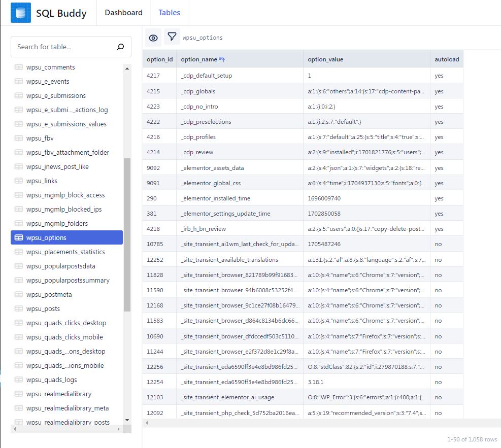
Task: Click the sidebar scroll-down arrow
Action: point(127,420)
